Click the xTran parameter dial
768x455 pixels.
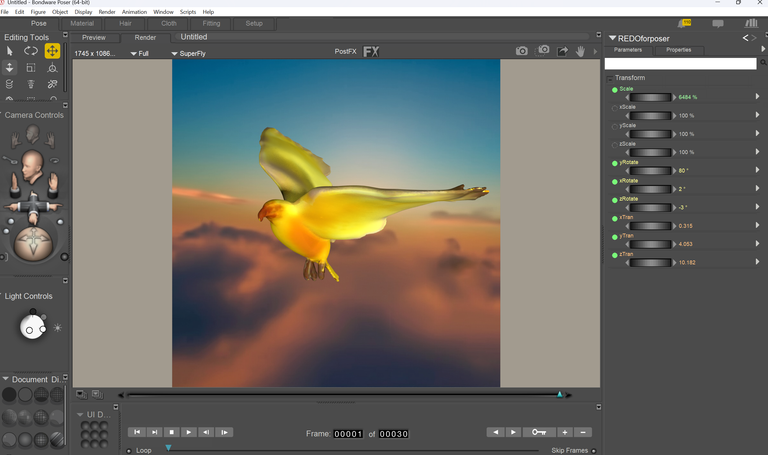pos(650,226)
